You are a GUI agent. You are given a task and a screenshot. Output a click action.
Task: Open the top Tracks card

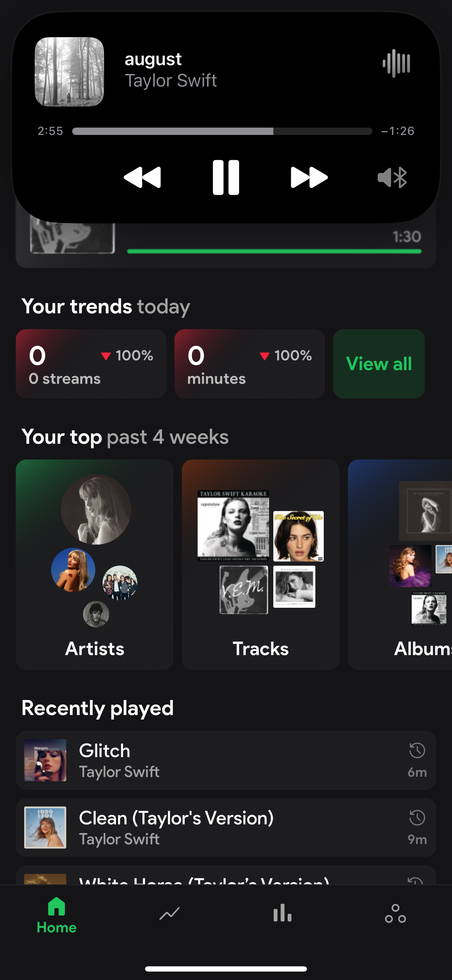point(260,564)
